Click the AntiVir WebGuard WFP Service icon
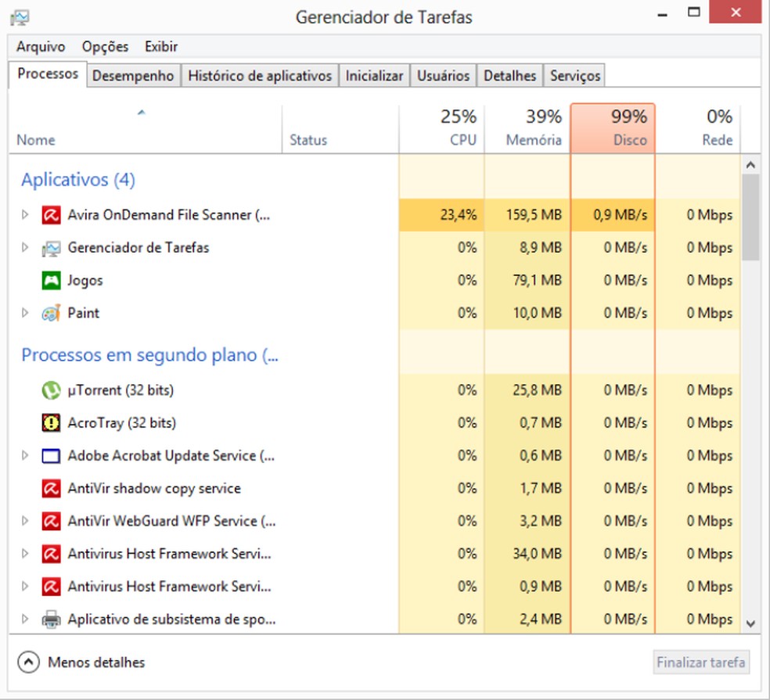 click(51, 521)
